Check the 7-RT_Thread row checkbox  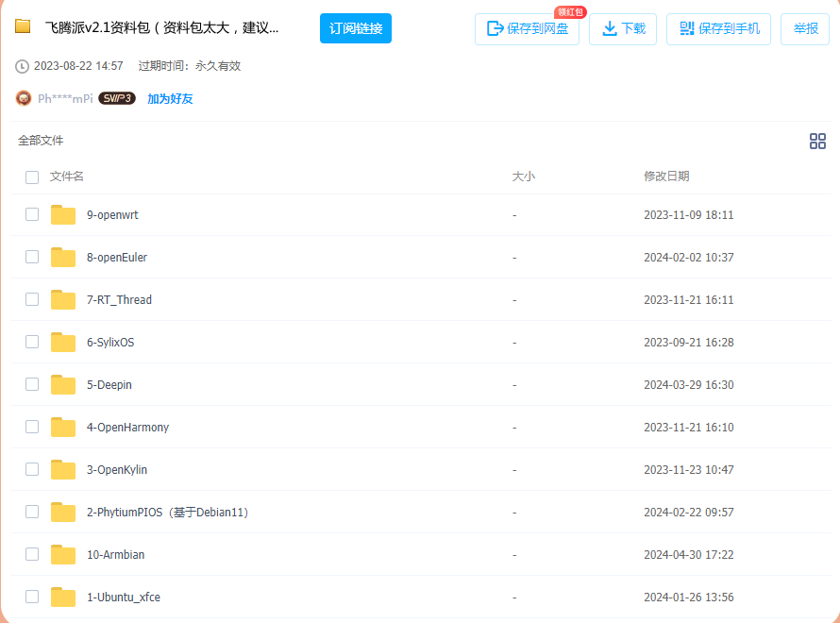point(32,299)
